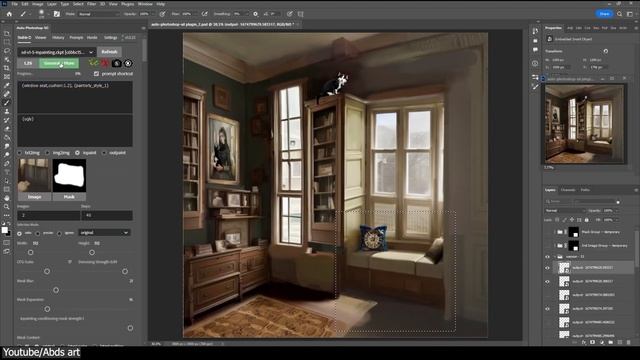Open Smoothing options gear icon
The width and height of the screenshot is (640, 360).
(x=256, y=14)
